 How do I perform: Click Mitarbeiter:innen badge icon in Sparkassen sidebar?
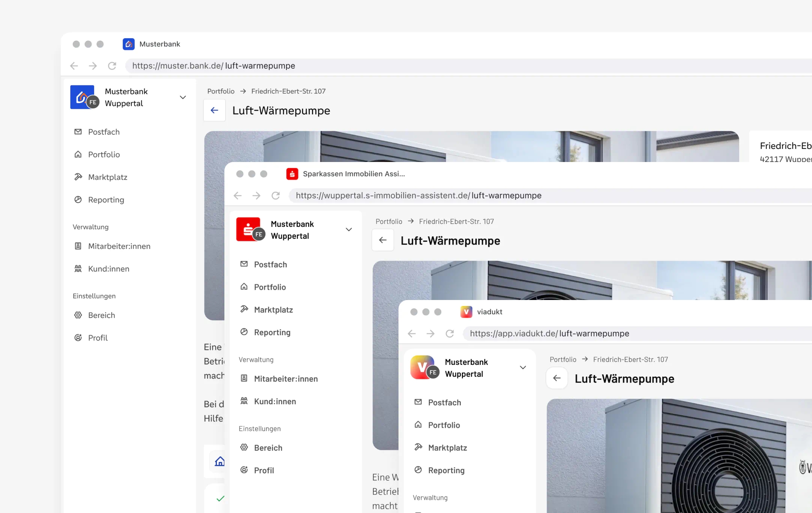point(244,378)
